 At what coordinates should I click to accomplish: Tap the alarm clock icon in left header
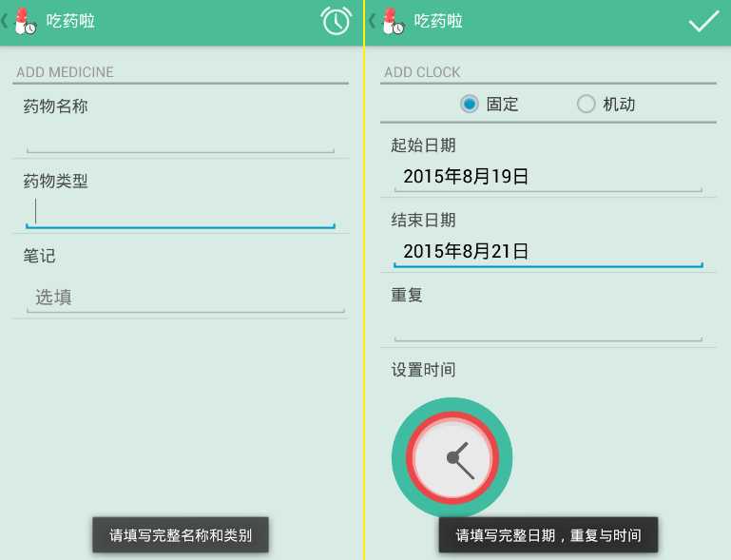coord(336,21)
